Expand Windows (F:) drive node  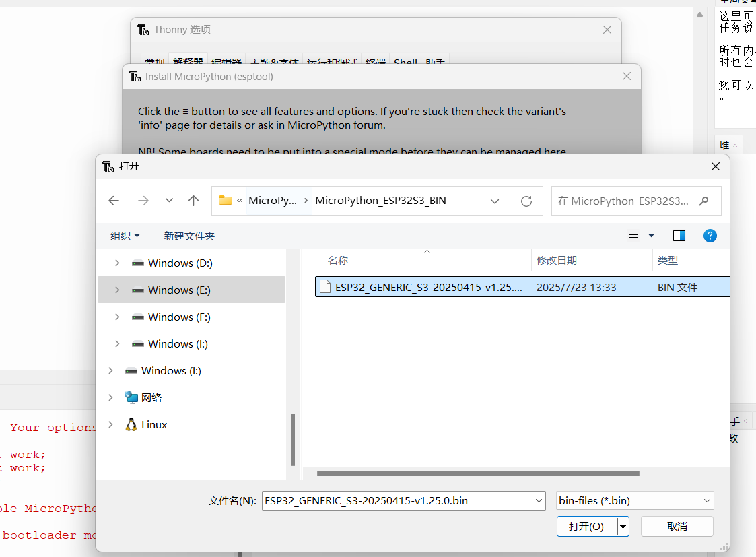(x=117, y=317)
